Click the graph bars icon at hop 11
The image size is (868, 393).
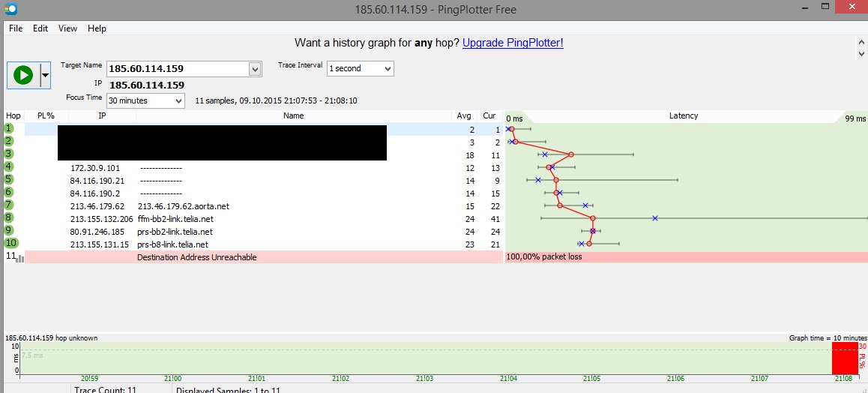pos(20,257)
